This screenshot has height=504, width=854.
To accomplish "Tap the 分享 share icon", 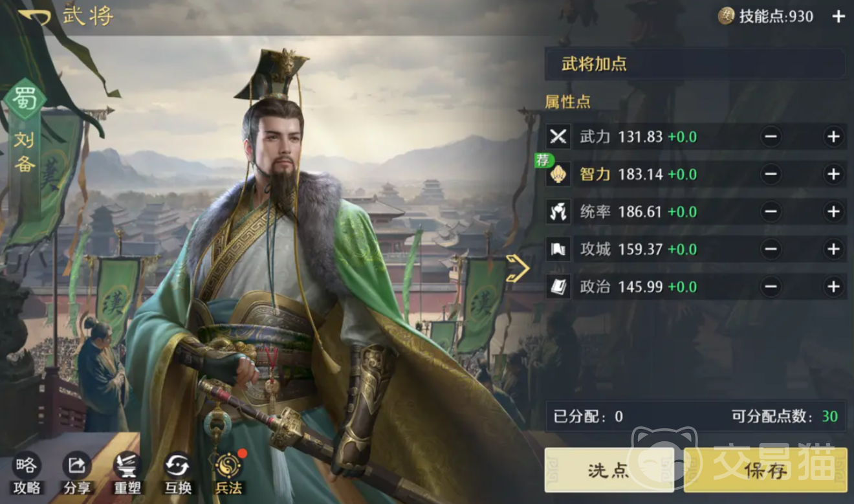I will (x=77, y=474).
